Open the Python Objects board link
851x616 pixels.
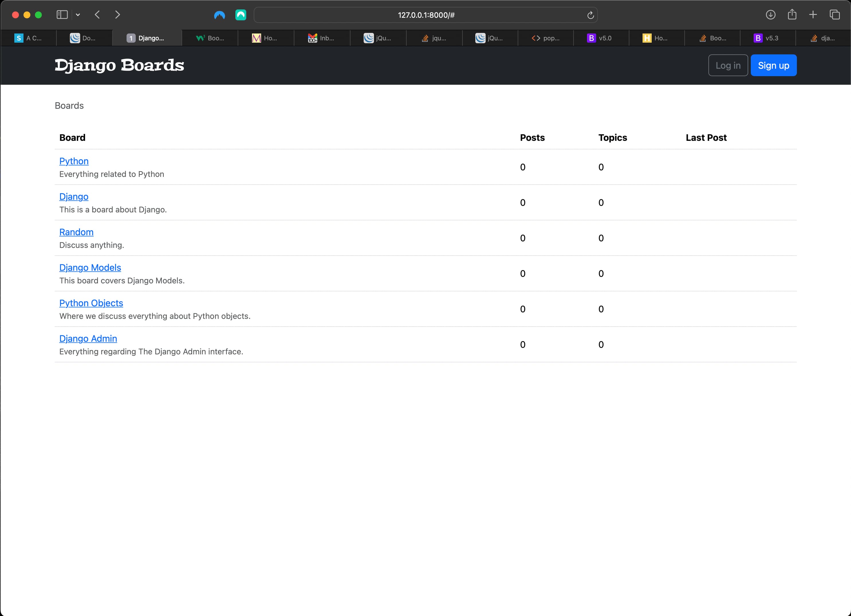[91, 303]
